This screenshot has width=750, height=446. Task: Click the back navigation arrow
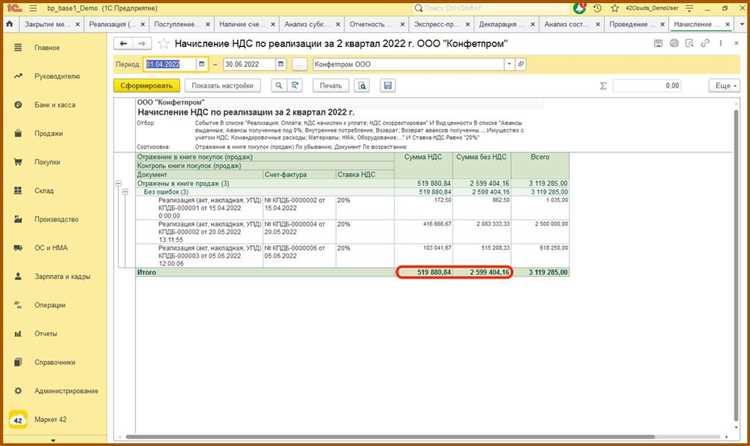pos(124,44)
